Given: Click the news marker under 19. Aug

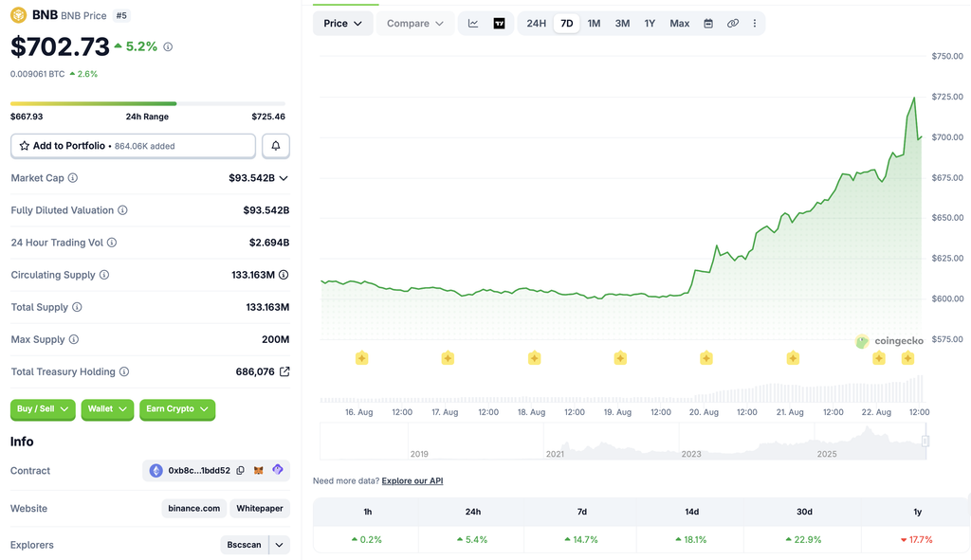Looking at the screenshot, I should [620, 357].
